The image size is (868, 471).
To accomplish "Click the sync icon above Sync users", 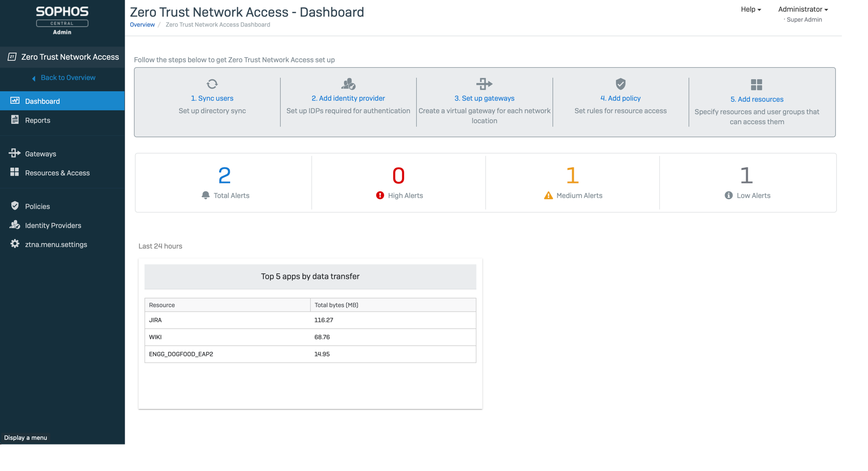I will coord(212,84).
